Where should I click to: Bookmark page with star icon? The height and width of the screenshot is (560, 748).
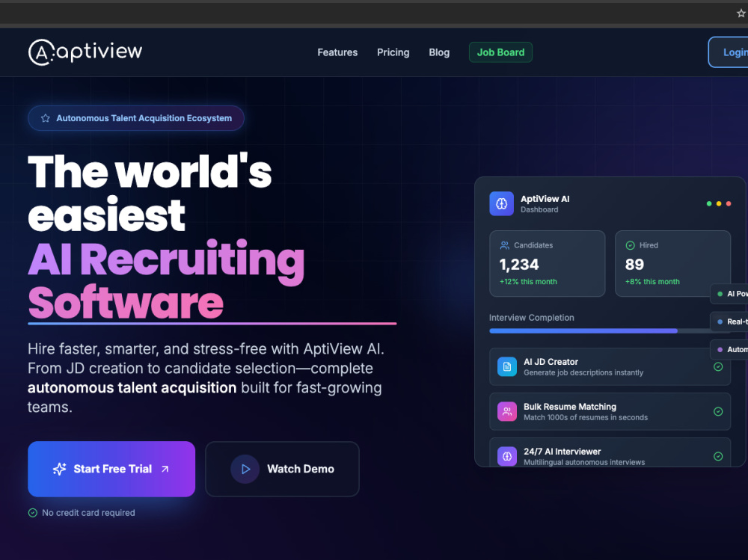pyautogui.click(x=741, y=13)
